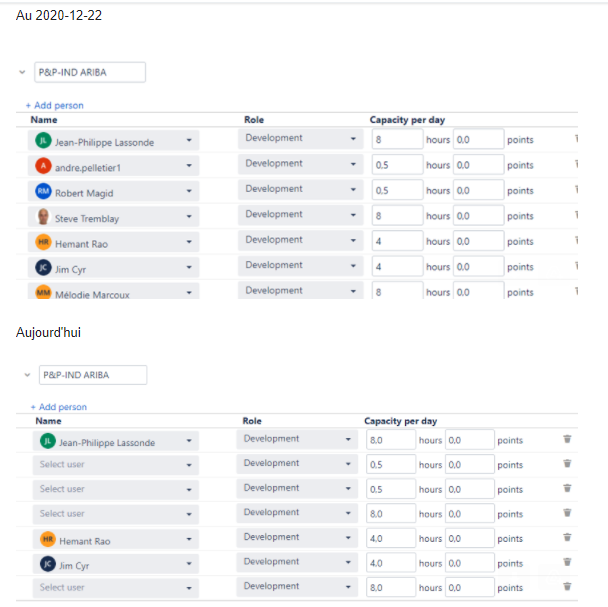Click Role column header in Aujourd'hui section
The image size is (608, 607).
click(x=252, y=421)
